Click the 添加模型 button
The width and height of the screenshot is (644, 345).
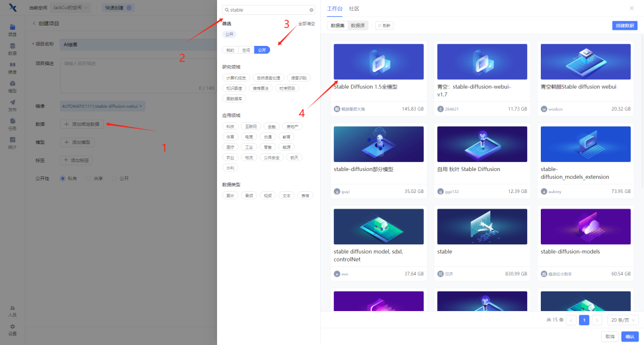77,142
